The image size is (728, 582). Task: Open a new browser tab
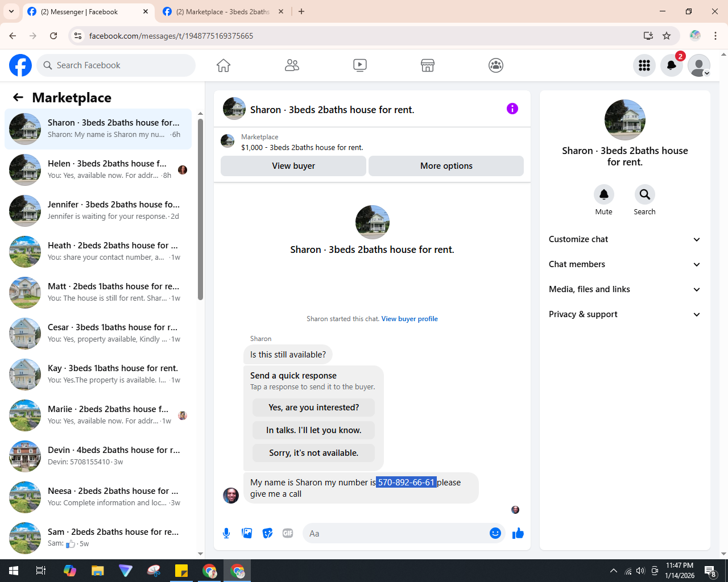pos(301,11)
